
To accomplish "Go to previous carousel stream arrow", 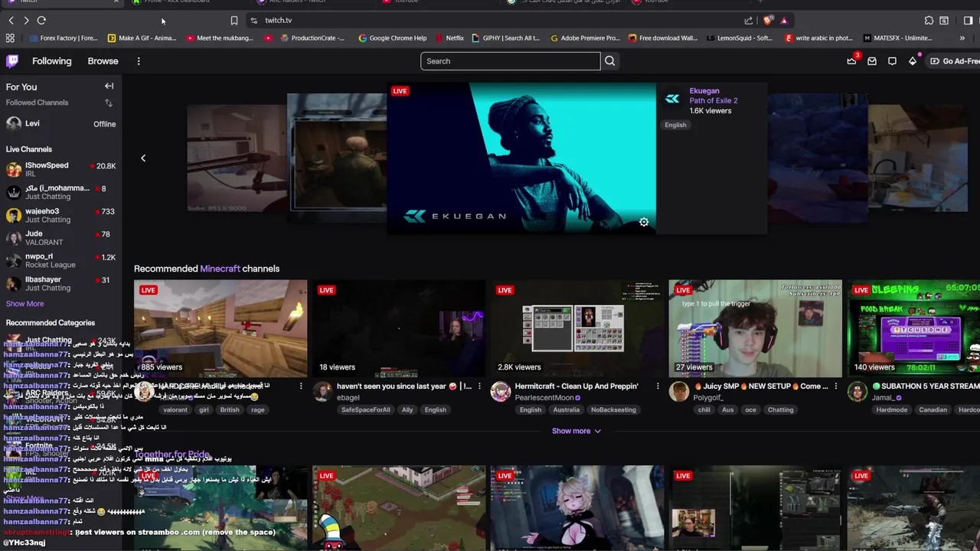I will [142, 158].
